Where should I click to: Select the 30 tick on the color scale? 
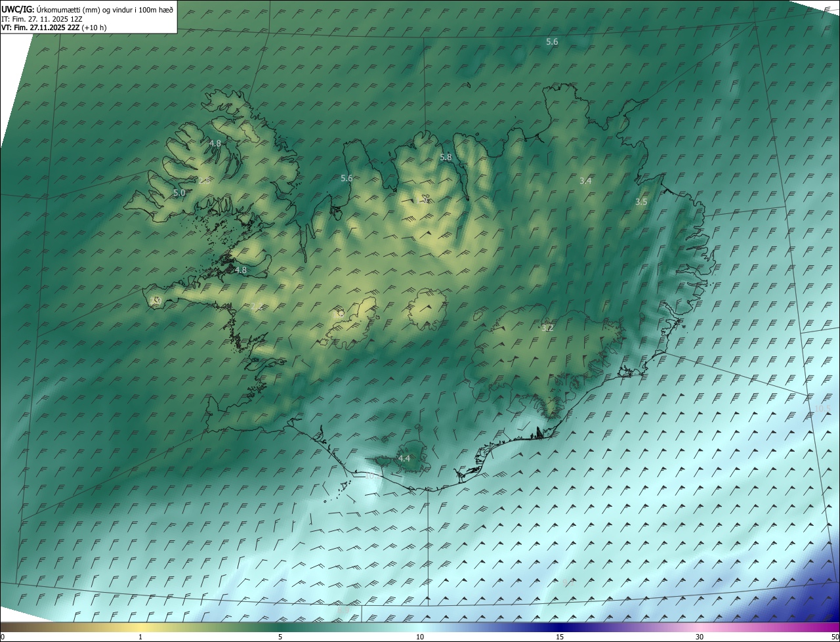click(x=700, y=637)
